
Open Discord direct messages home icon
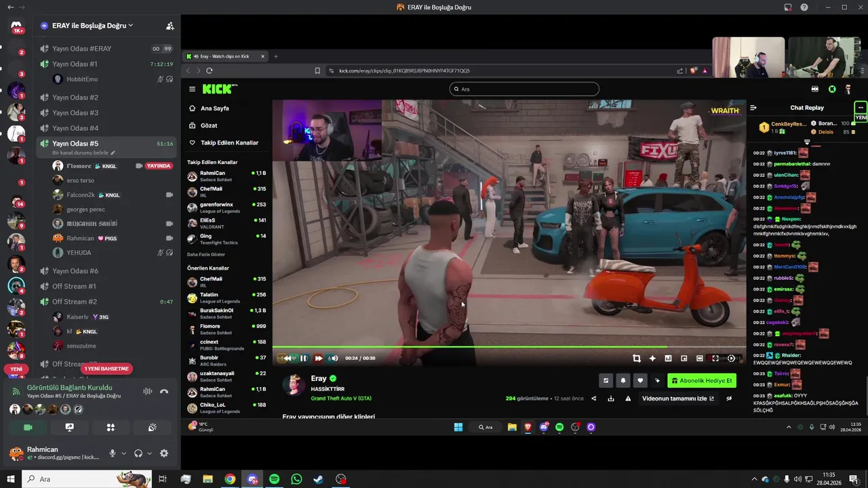coord(16,26)
